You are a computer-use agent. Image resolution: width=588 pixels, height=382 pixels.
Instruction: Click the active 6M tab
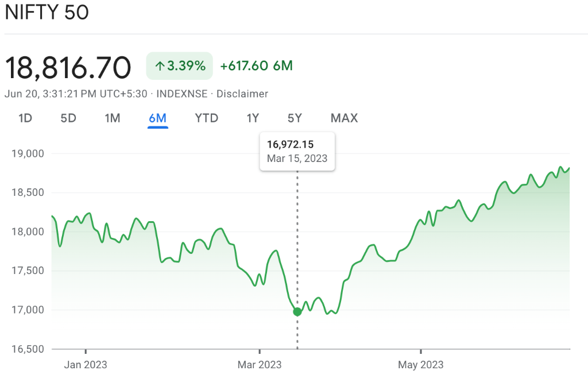(157, 118)
